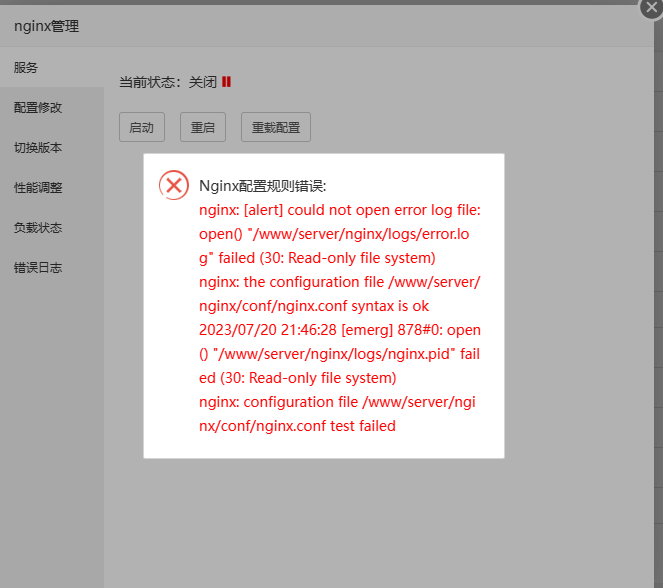Click the red stopped status indicator
663x588 pixels.
(226, 82)
